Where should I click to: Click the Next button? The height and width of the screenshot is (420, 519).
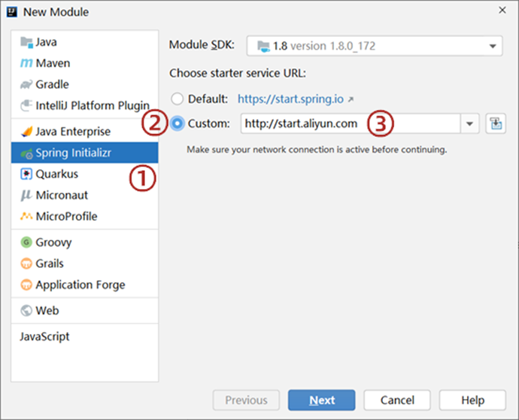tap(321, 400)
